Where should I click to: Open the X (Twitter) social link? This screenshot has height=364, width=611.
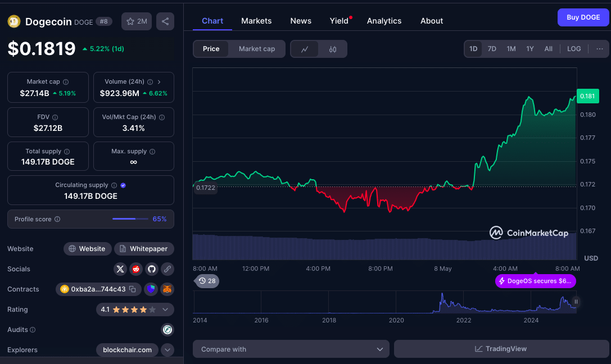pos(120,269)
